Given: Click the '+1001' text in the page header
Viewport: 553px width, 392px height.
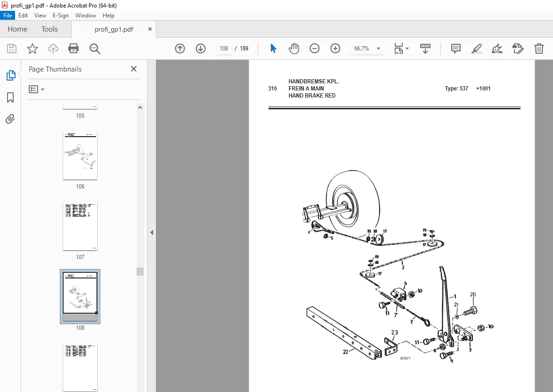Looking at the screenshot, I should coord(483,89).
